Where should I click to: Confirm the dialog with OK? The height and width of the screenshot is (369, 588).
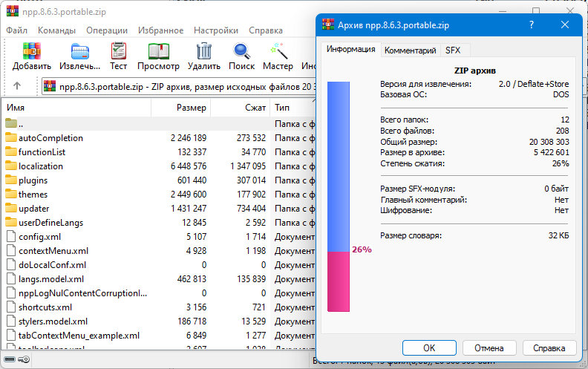point(429,348)
